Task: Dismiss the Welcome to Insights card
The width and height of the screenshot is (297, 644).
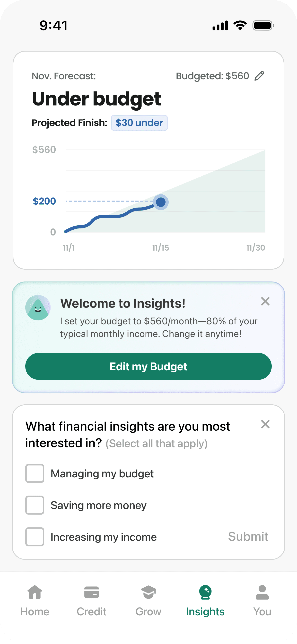Action: [x=265, y=301]
